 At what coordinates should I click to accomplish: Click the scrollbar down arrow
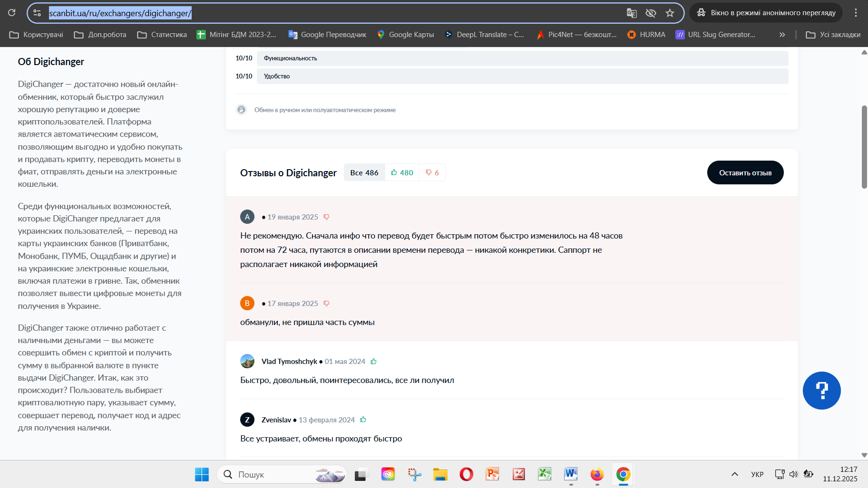pos(864,455)
